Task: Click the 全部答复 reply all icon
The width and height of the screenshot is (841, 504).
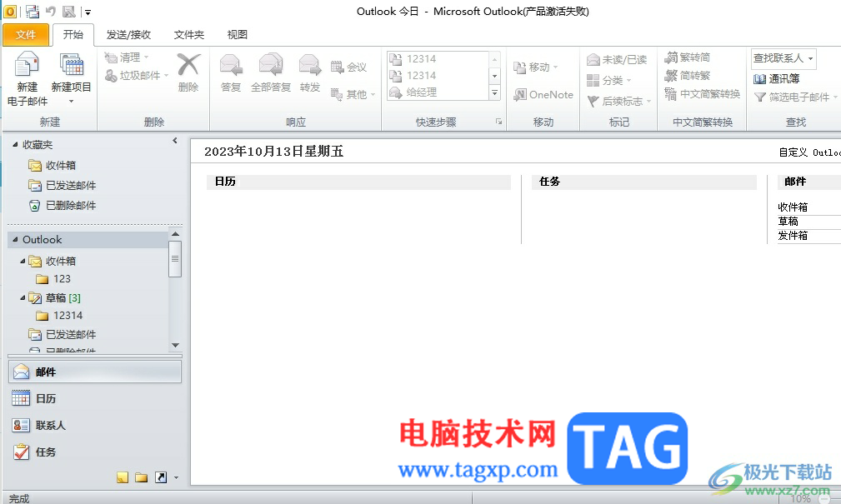Action: point(271,65)
